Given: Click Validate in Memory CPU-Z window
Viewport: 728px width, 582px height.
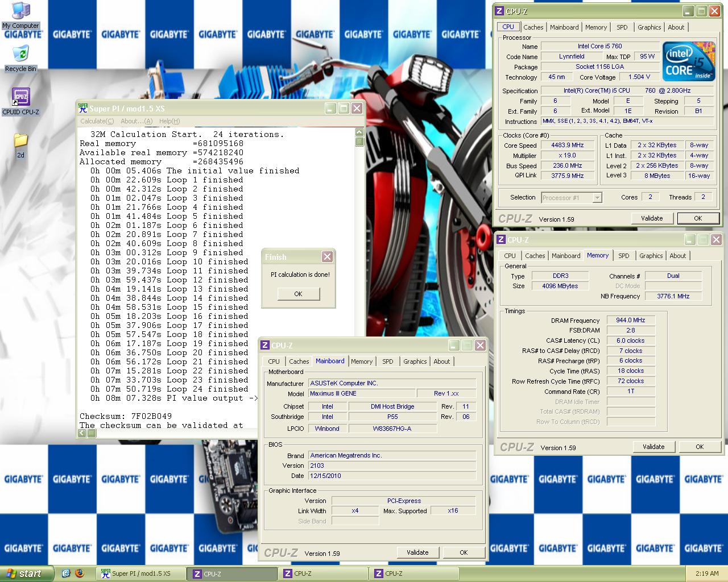Looking at the screenshot, I should click(x=653, y=447).
